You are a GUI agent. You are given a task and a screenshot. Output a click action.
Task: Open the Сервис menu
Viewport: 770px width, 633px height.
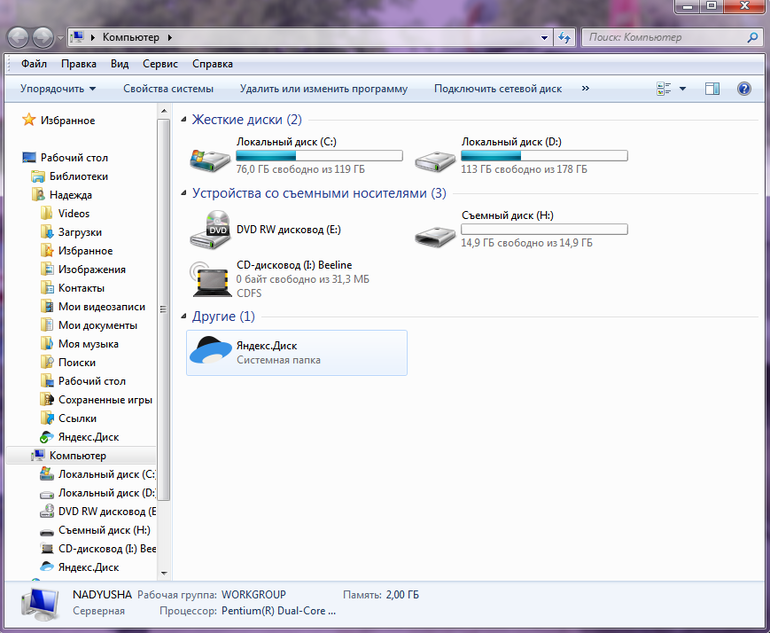pos(160,64)
